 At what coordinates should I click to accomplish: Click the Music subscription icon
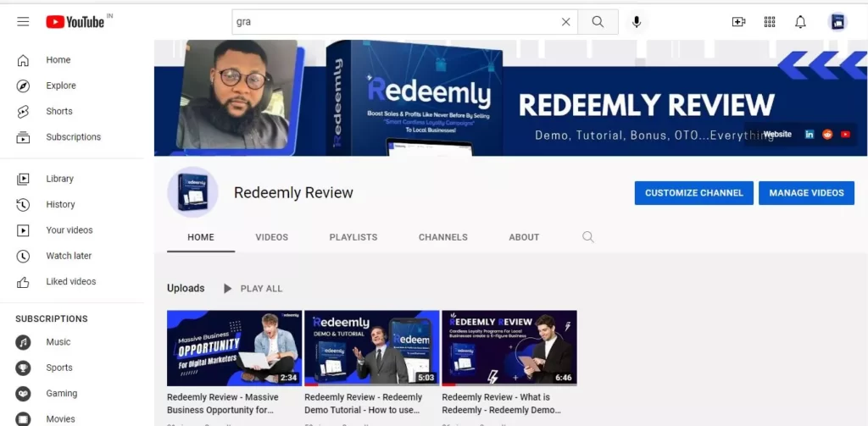click(x=23, y=342)
